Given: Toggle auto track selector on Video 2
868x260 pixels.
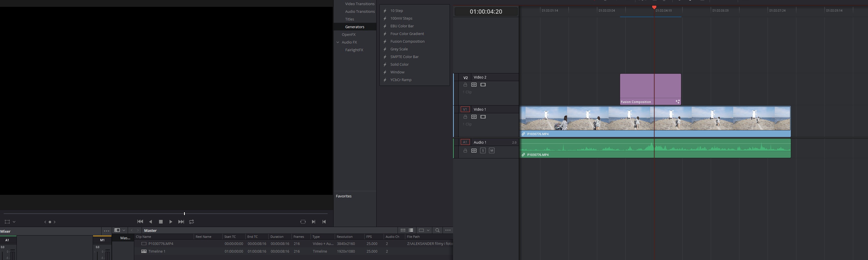Looking at the screenshot, I should [x=474, y=85].
